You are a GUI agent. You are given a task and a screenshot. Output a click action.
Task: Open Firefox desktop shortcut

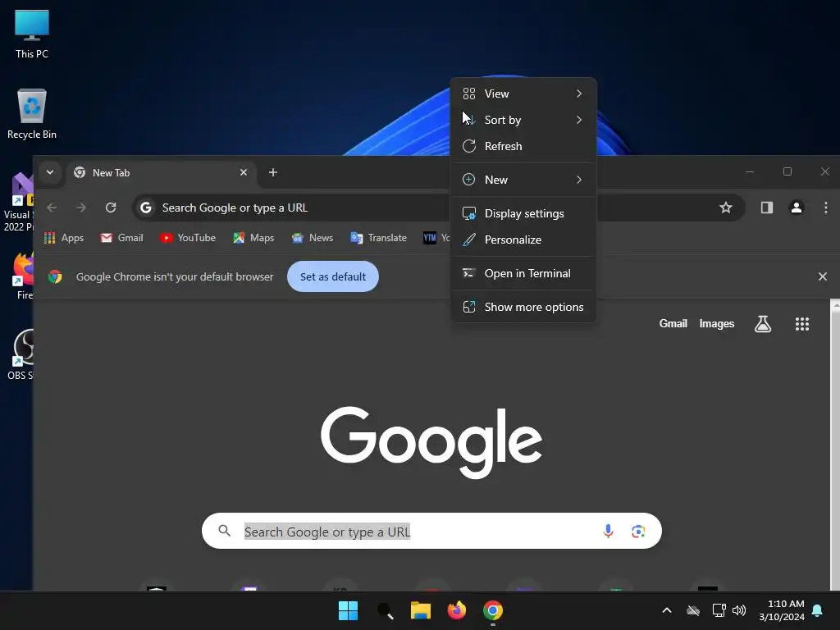pos(22,276)
